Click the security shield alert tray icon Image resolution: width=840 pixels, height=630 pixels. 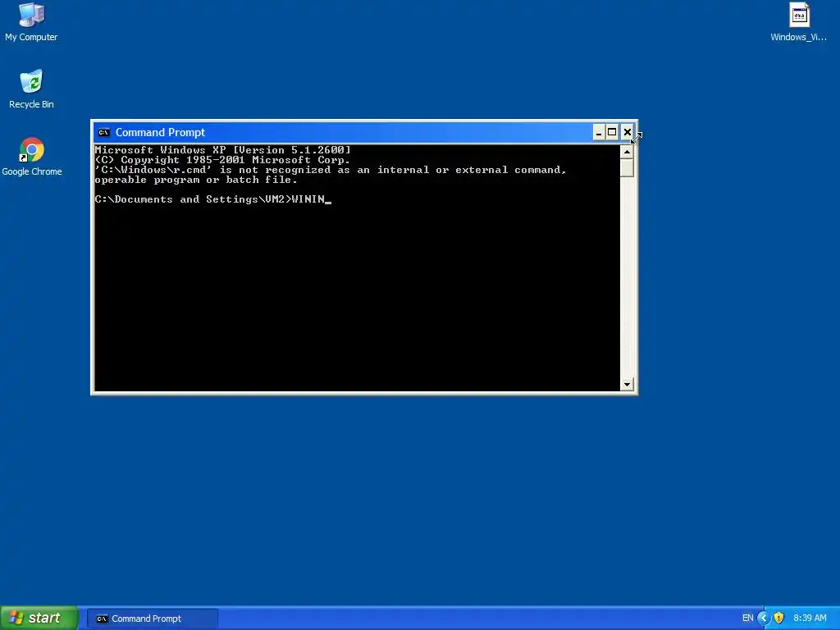tap(779, 619)
